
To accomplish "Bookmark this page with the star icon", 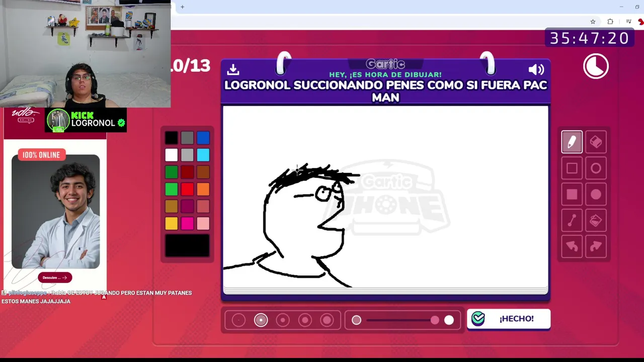I will click(x=593, y=22).
